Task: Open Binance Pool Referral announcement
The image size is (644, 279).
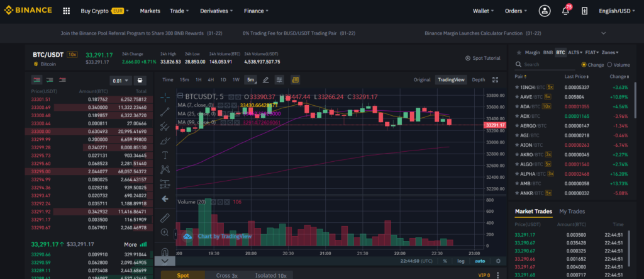Action: tap(142, 33)
